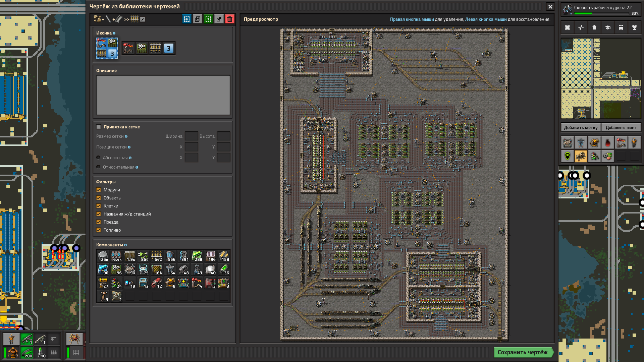
Task: Click the Высота grid height field
Action: (224, 136)
